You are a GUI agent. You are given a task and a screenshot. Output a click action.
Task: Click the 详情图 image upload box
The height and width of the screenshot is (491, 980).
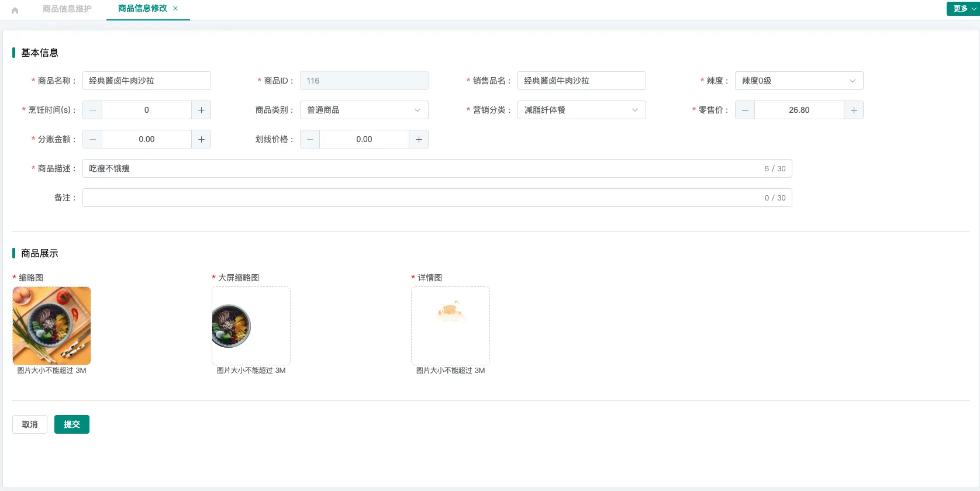tap(450, 326)
